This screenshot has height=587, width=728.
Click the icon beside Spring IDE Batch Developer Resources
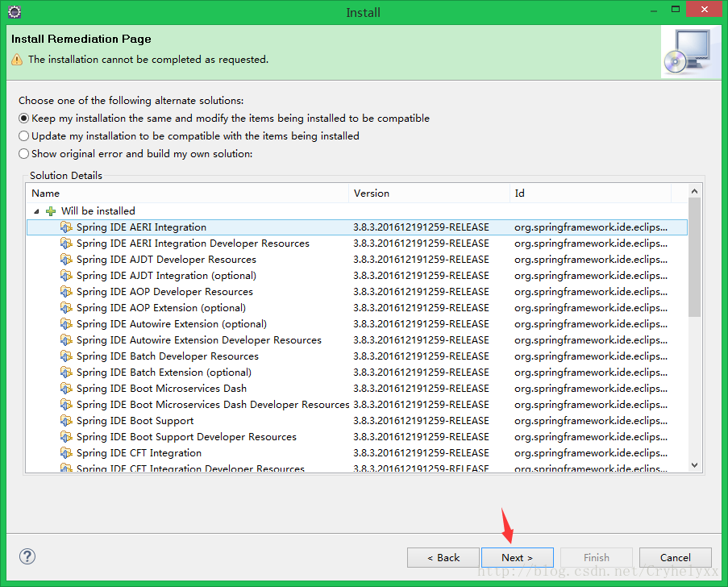click(x=66, y=356)
